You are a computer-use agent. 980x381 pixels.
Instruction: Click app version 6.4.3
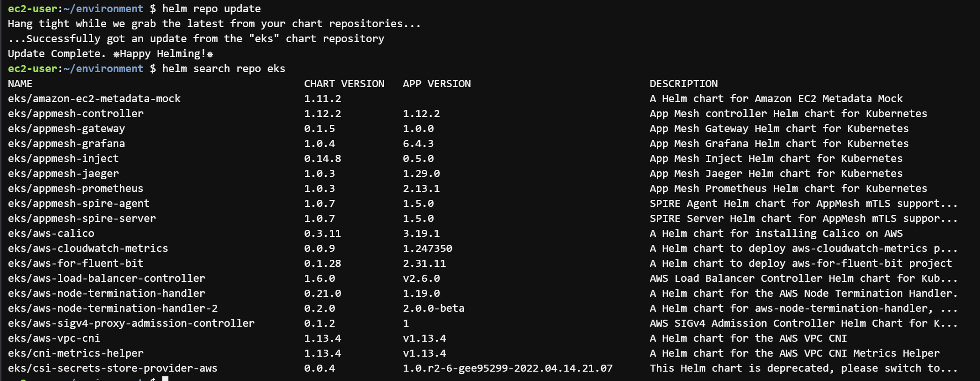[x=418, y=144]
